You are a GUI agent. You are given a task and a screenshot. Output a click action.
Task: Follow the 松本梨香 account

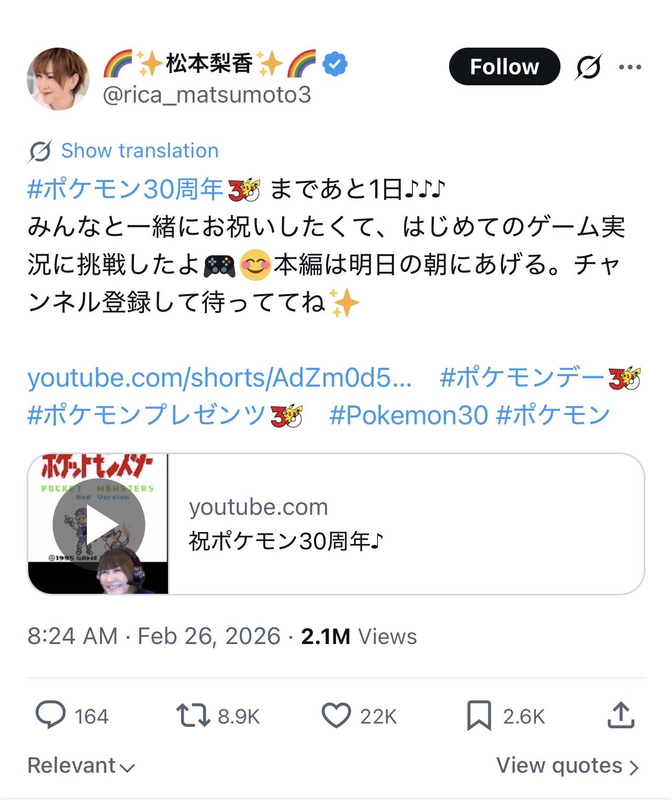tap(504, 66)
